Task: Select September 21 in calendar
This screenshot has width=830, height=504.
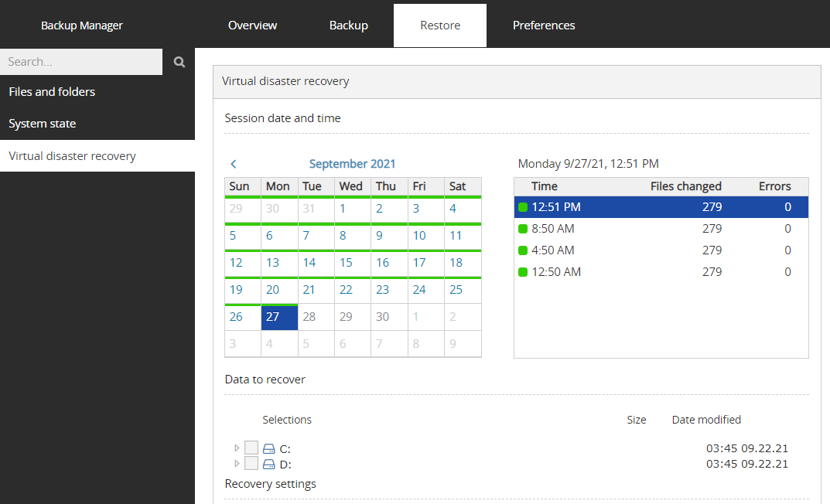Action: pos(316,291)
